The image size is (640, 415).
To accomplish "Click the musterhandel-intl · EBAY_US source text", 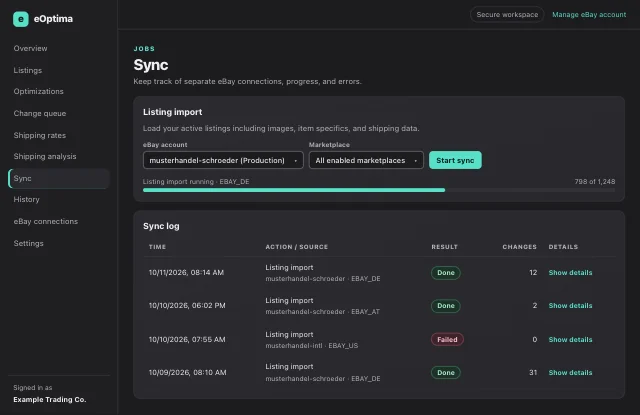I will [311, 346].
